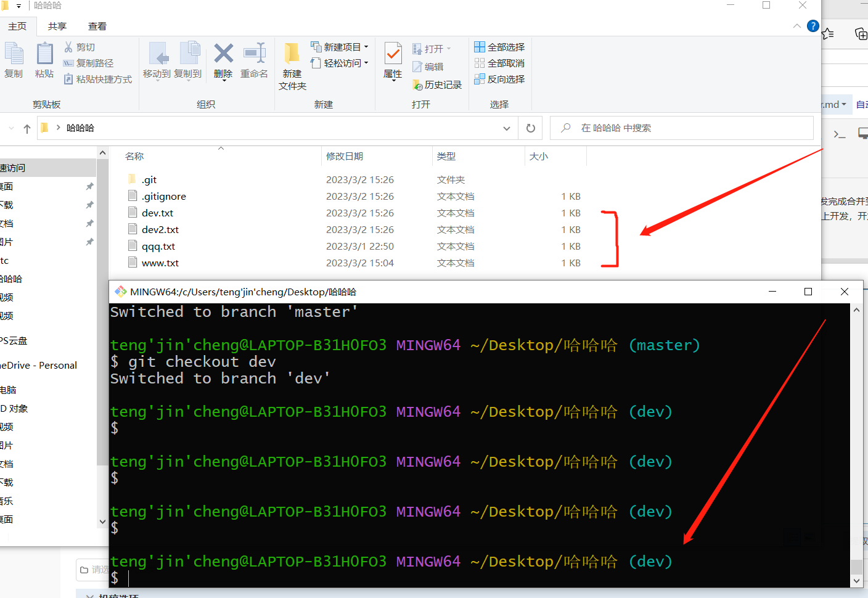Click the Paste (粘贴) ribbon icon
Image resolution: width=868 pixels, height=598 pixels.
(44, 54)
